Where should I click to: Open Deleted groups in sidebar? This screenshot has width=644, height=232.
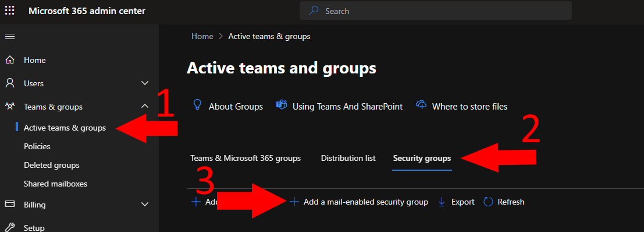[52, 166]
